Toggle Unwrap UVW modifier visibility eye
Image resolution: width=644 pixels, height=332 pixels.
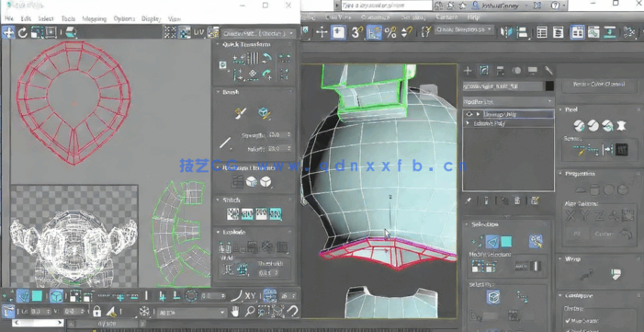pyautogui.click(x=470, y=114)
